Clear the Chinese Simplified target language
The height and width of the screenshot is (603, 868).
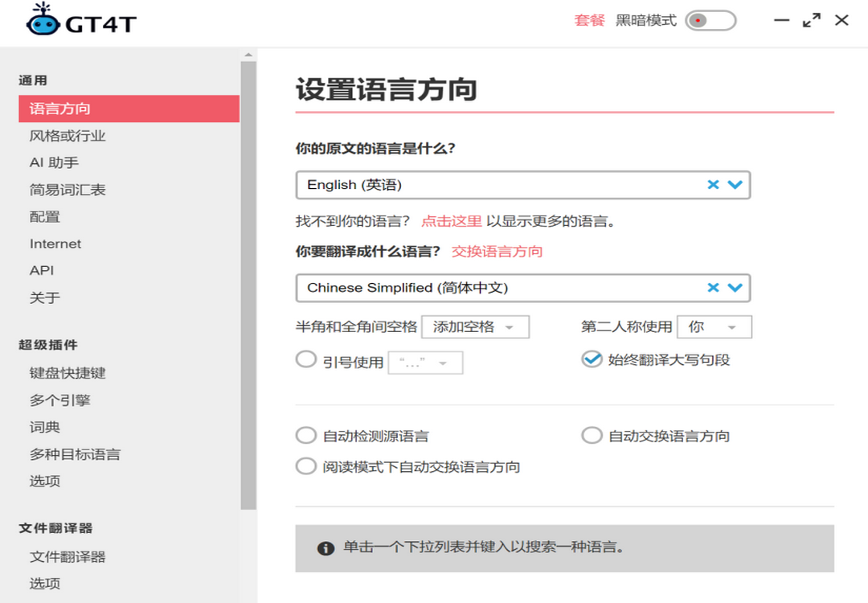click(x=713, y=288)
